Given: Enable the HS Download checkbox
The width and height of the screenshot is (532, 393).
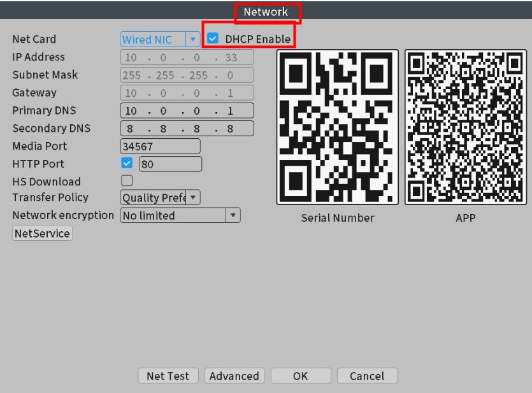Looking at the screenshot, I should (127, 181).
